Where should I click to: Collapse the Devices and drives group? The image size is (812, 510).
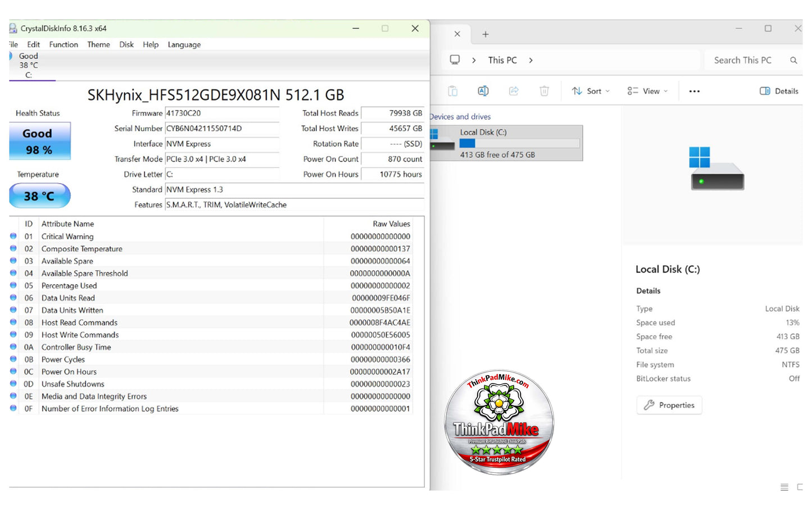tap(460, 117)
